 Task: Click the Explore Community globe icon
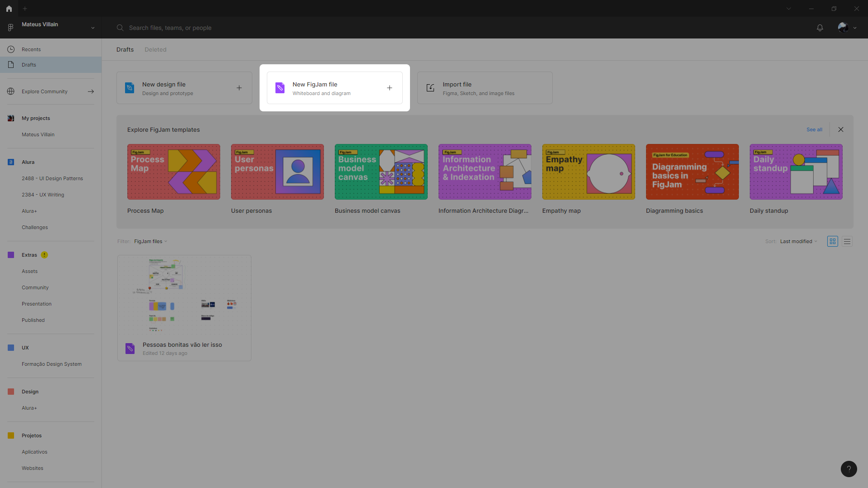coord(11,91)
